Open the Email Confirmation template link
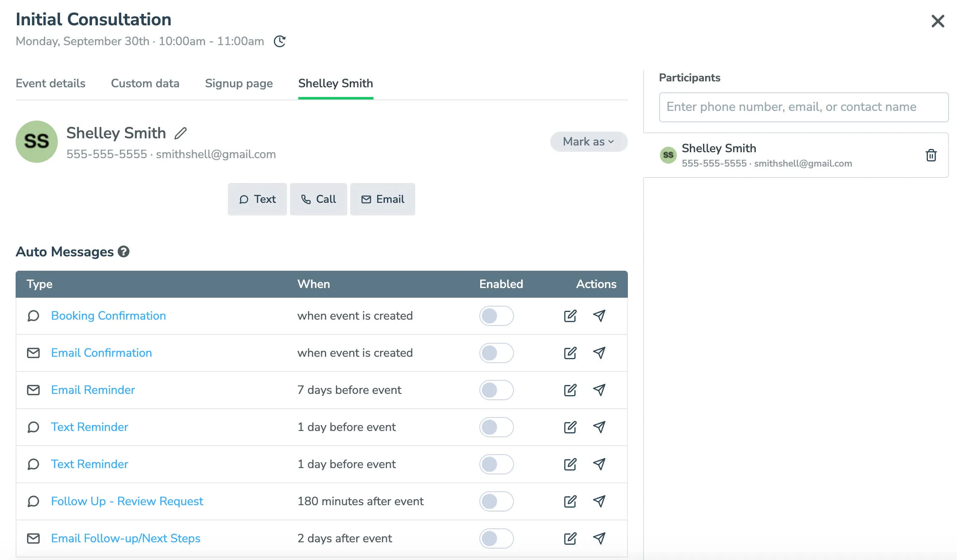Screen dimensions: 957x560 pos(101,353)
